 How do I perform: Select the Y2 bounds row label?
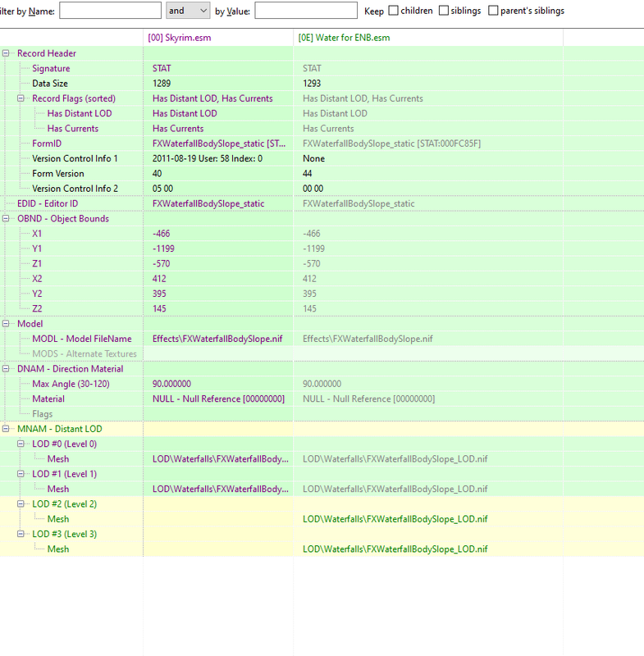tap(37, 294)
